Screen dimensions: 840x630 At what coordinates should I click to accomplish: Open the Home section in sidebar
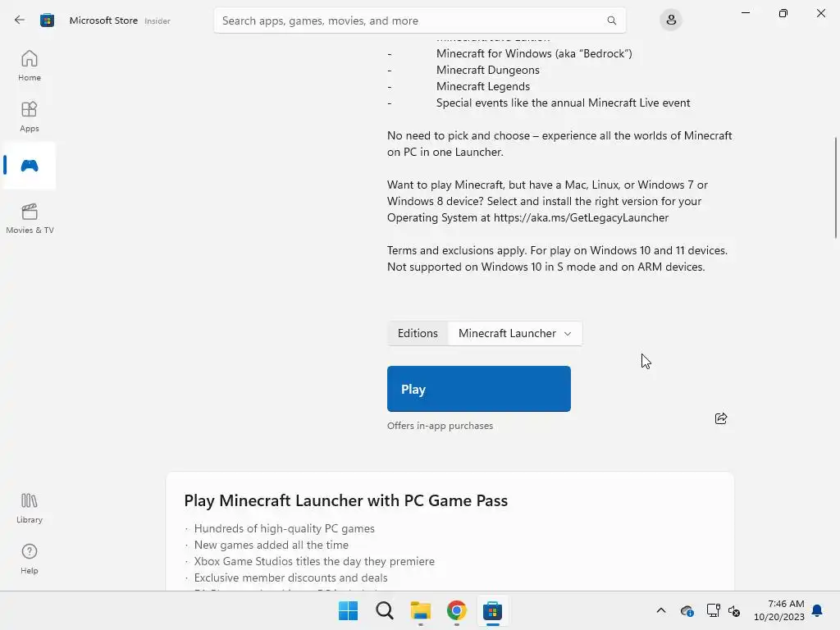pos(30,66)
